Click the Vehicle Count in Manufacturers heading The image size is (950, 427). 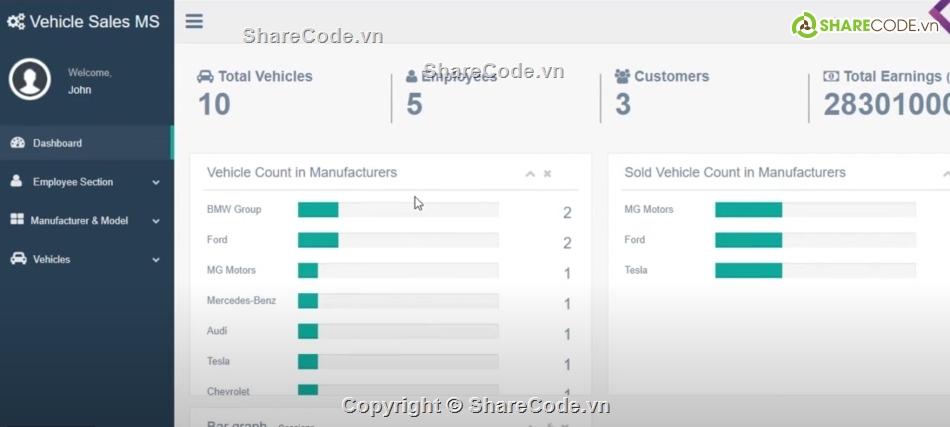click(302, 173)
